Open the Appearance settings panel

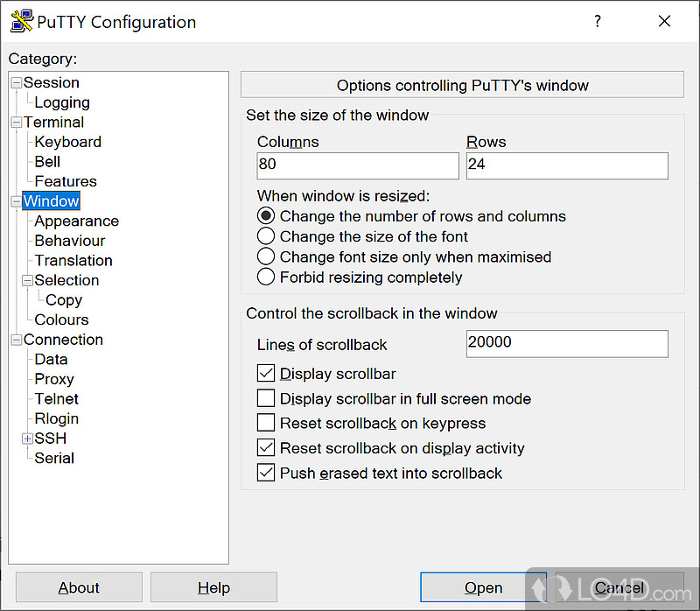(x=76, y=221)
